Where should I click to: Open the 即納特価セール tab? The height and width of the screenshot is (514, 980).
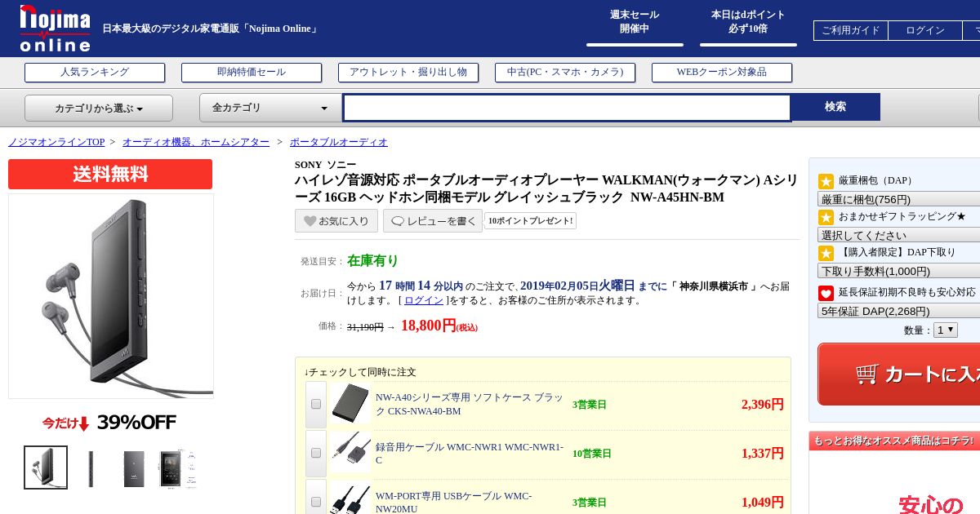[x=252, y=73]
